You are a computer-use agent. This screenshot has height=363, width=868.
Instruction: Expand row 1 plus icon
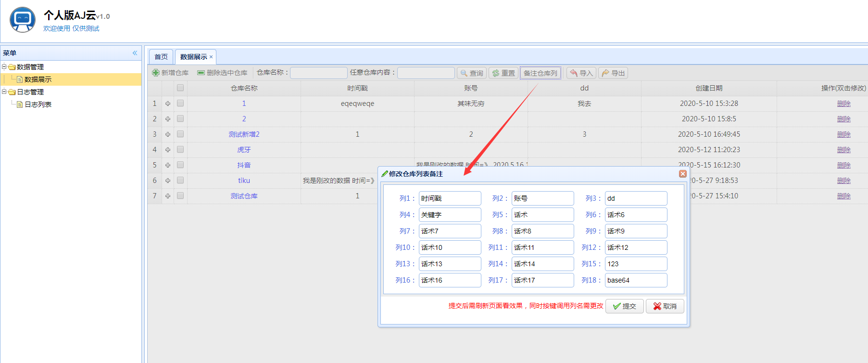click(x=168, y=104)
